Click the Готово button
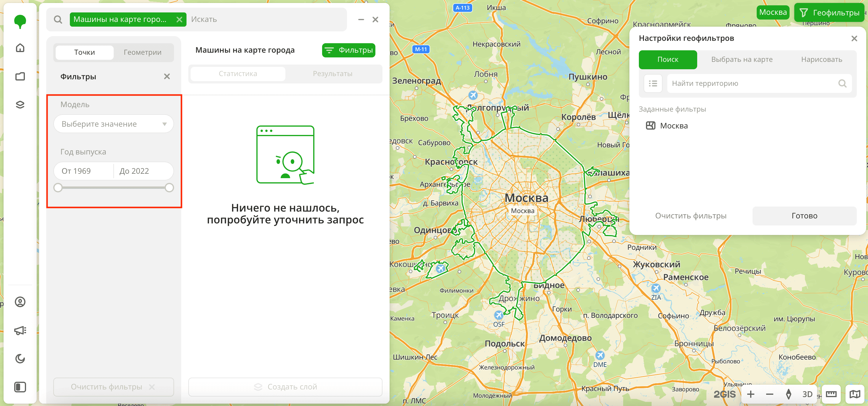 [x=804, y=216]
